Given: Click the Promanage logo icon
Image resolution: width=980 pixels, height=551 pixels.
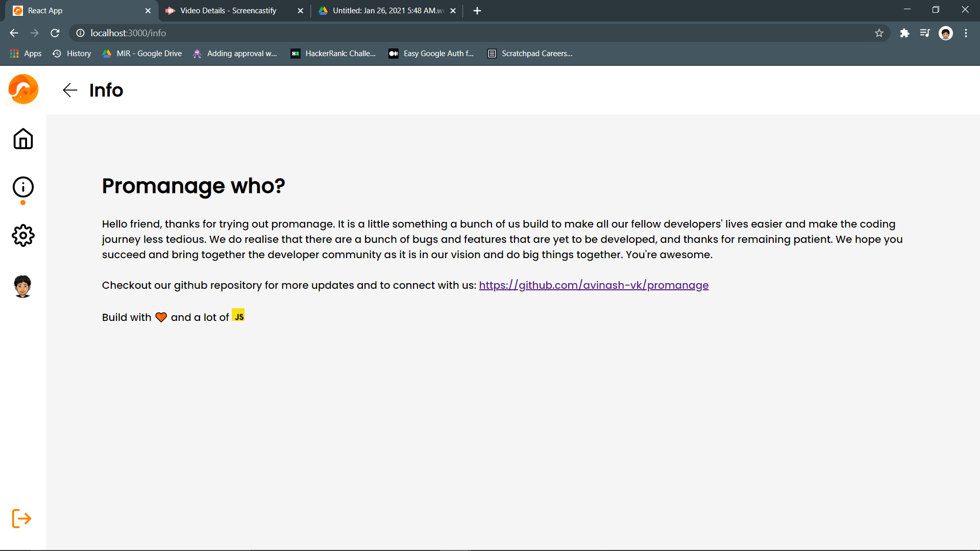Looking at the screenshot, I should (23, 89).
